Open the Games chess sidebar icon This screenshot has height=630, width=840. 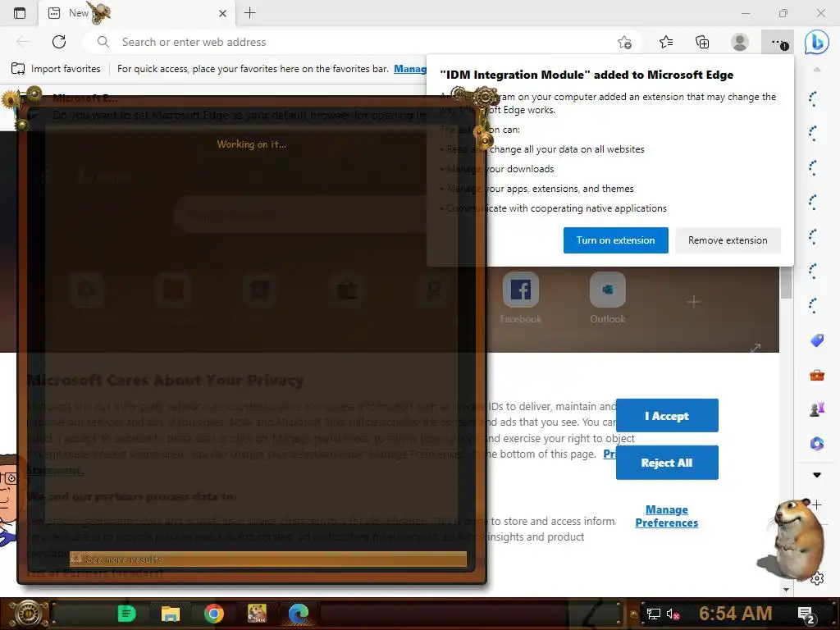(x=816, y=409)
